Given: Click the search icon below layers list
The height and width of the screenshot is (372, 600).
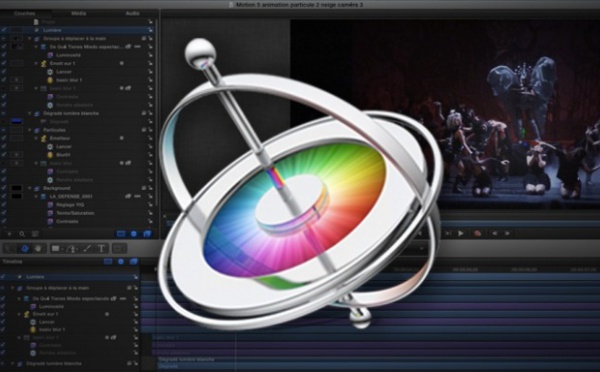Looking at the screenshot, I should 22,234.
